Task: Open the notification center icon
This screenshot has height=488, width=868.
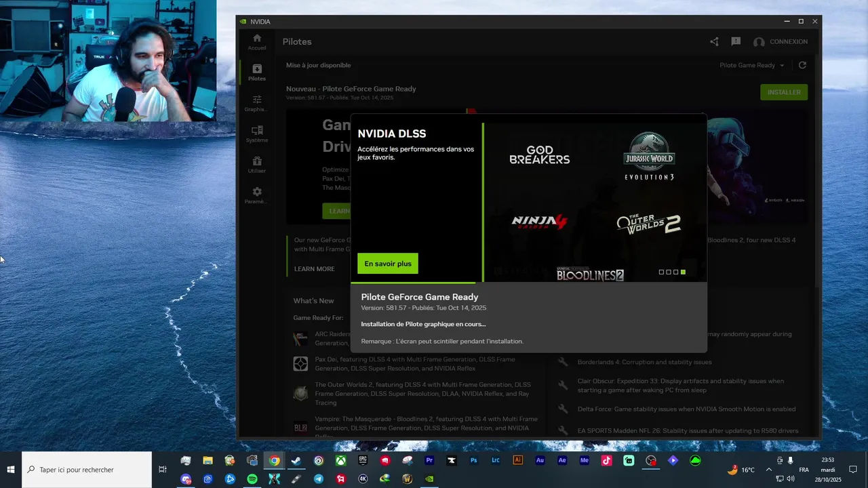Action: (853, 470)
